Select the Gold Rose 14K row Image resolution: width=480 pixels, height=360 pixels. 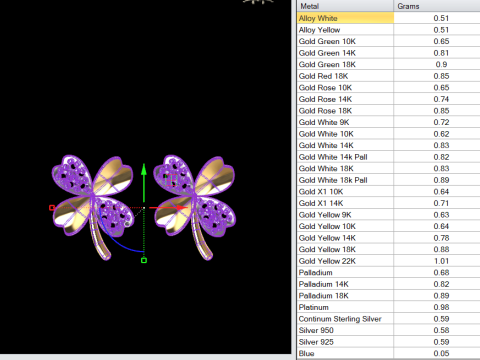[x=388, y=99]
